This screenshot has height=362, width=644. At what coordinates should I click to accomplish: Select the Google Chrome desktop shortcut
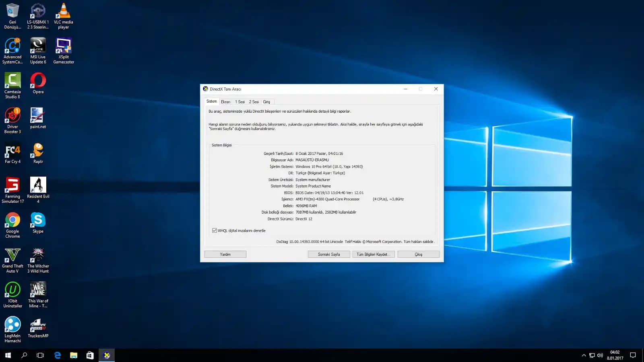[12, 225]
